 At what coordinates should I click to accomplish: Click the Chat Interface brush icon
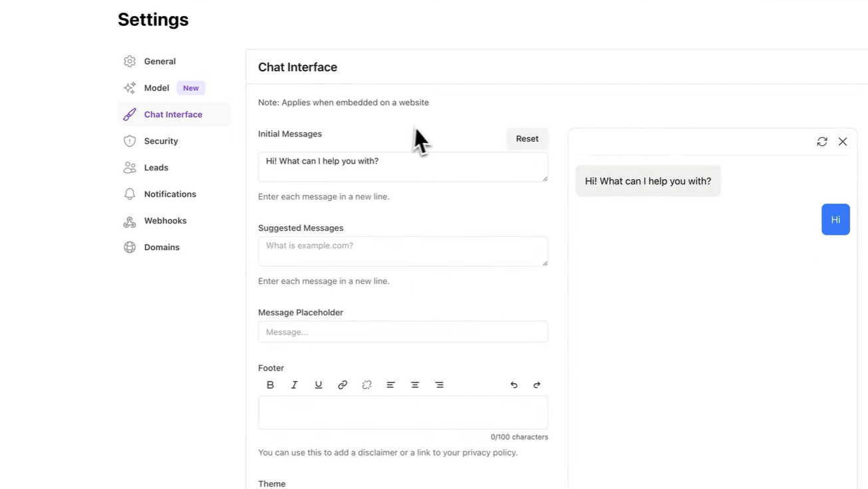pyautogui.click(x=130, y=114)
